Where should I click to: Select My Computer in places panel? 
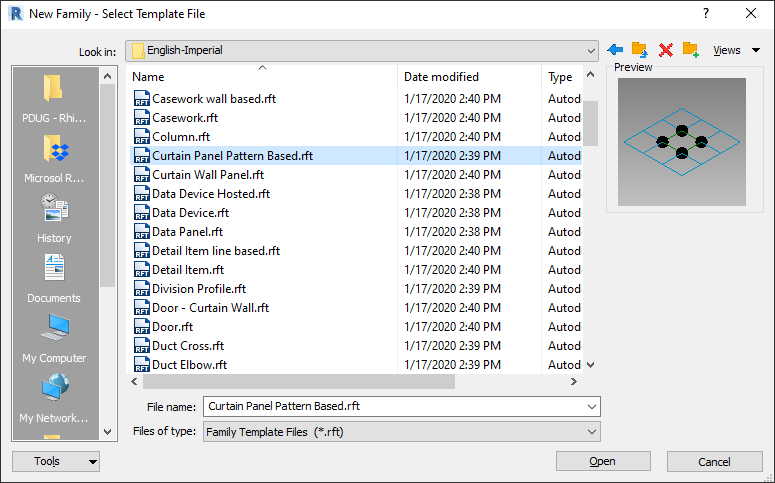point(54,338)
